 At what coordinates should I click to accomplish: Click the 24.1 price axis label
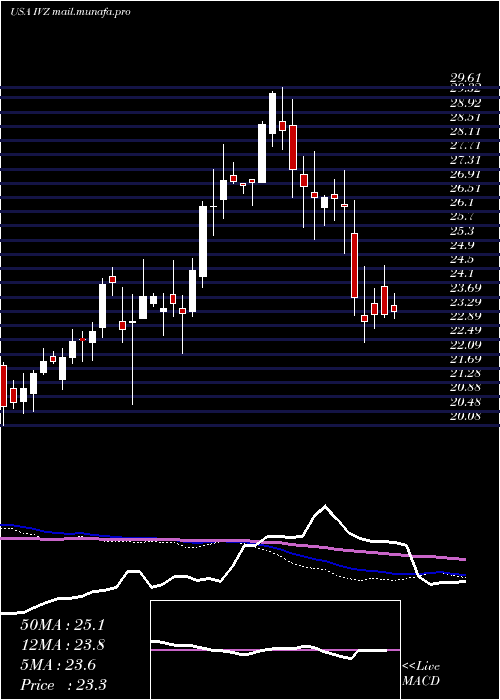tap(461, 274)
